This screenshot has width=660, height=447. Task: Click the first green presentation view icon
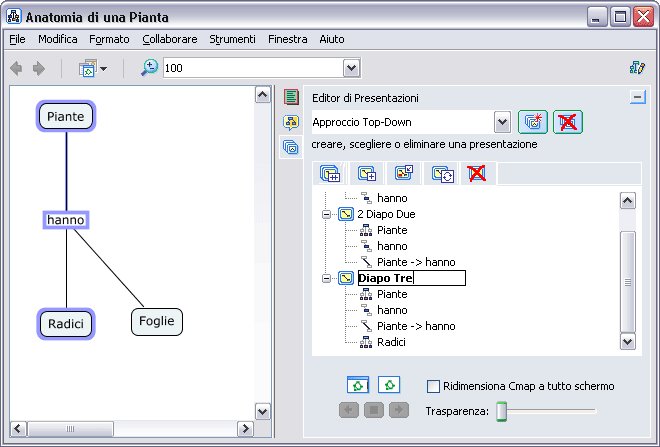[358, 385]
